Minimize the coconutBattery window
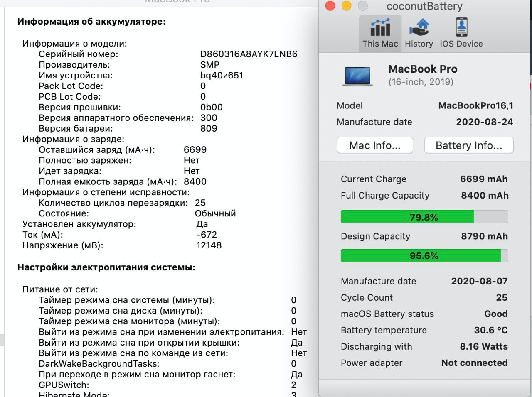532x397 pixels. [346, 6]
